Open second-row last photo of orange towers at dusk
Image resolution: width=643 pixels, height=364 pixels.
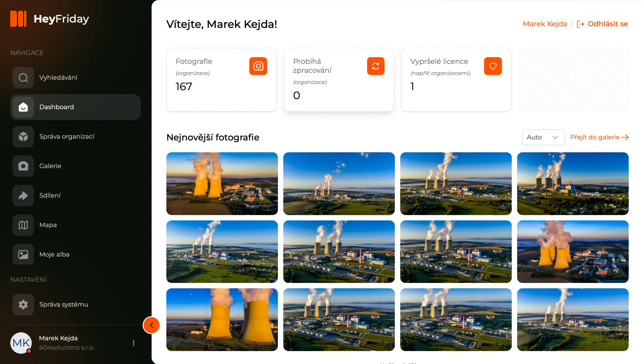click(x=573, y=252)
